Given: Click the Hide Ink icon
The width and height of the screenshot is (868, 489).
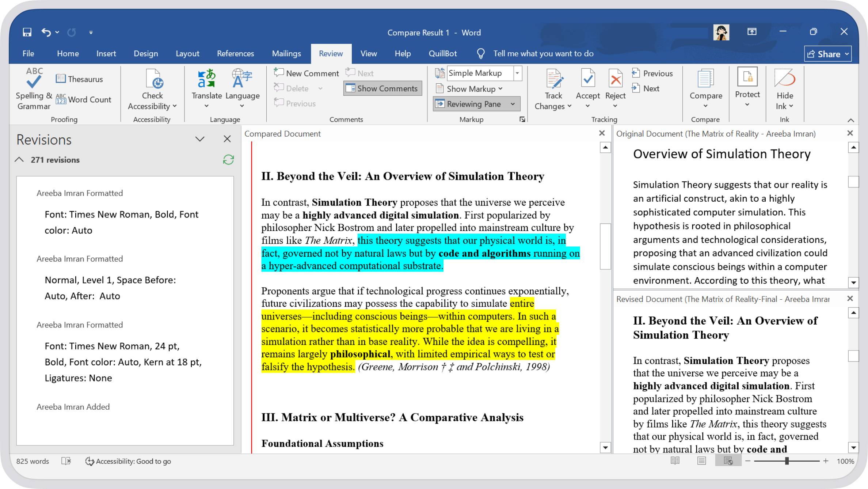Looking at the screenshot, I should tap(784, 78).
